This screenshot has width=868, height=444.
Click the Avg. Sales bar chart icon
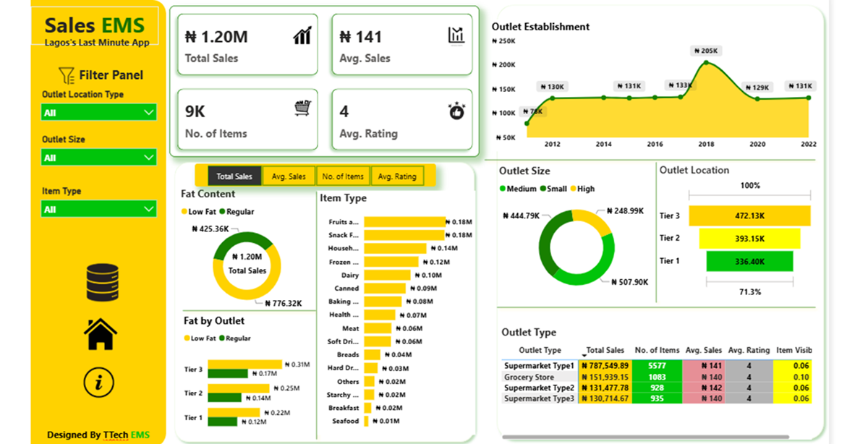456,35
